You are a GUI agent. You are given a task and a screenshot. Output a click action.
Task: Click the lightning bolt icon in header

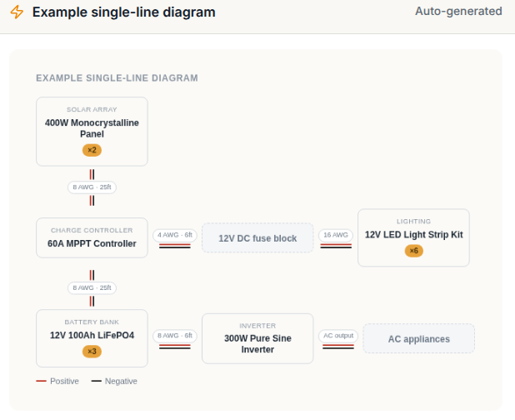(x=17, y=12)
